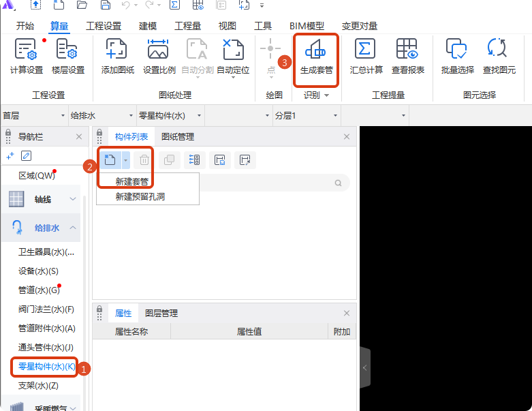This screenshot has height=411, width=532.
Task: Select 卫生器具(水) in navigation tree
Action: click(x=46, y=252)
